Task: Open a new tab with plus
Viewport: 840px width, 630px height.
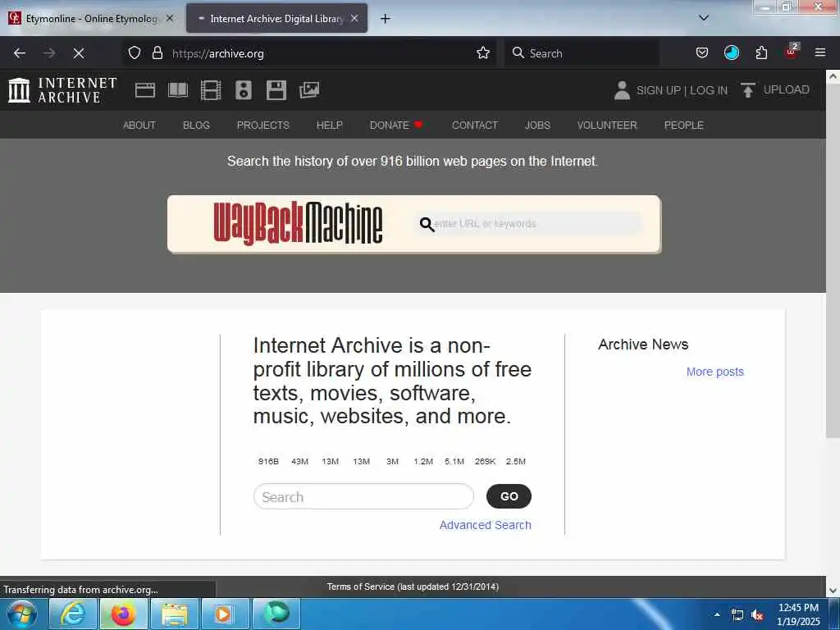Action: click(386, 19)
